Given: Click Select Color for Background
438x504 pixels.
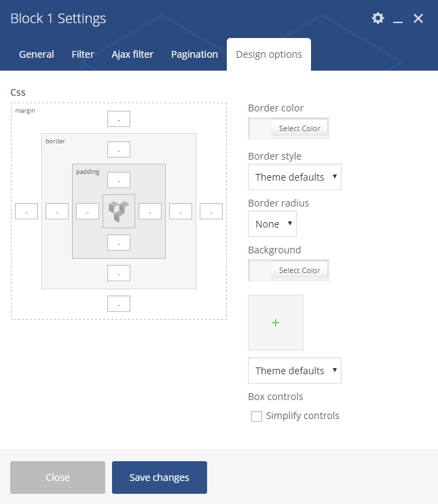Looking at the screenshot, I should 299,270.
